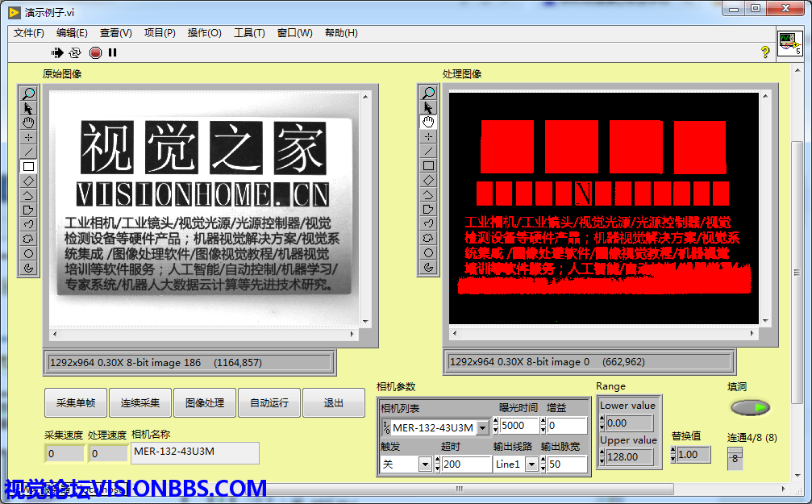Click the 连续采集 button
Image resolution: width=812 pixels, height=504 pixels.
(x=139, y=403)
